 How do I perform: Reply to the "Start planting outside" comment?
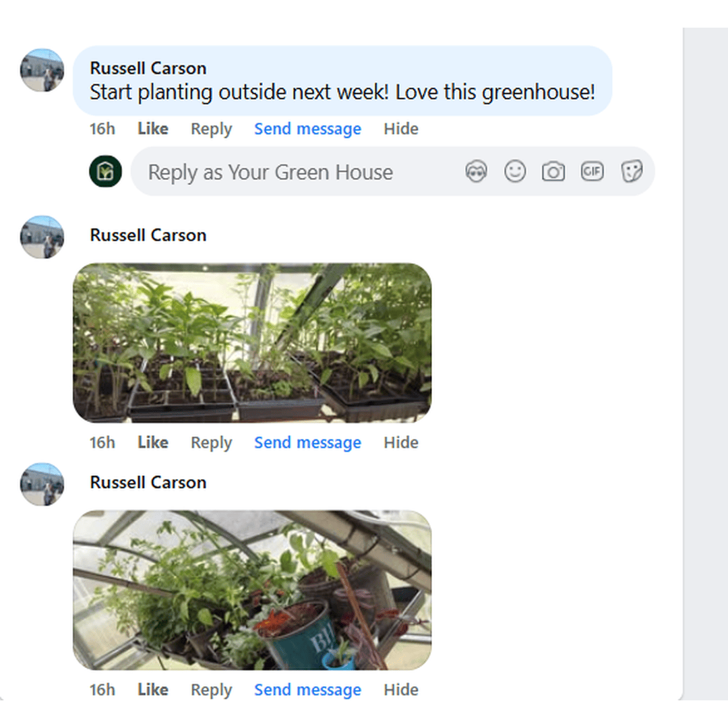[211, 129]
